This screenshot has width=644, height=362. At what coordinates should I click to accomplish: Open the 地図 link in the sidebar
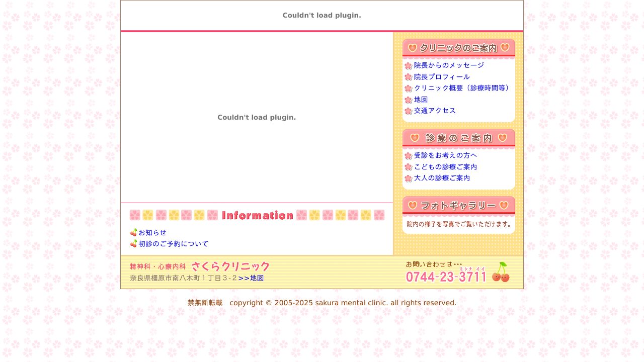point(421,100)
